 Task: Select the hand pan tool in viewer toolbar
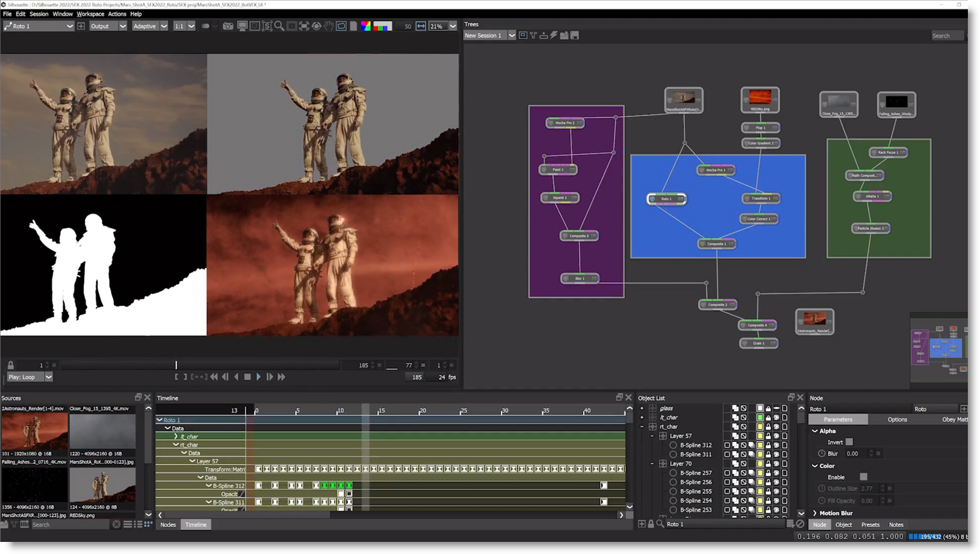pyautogui.click(x=328, y=26)
